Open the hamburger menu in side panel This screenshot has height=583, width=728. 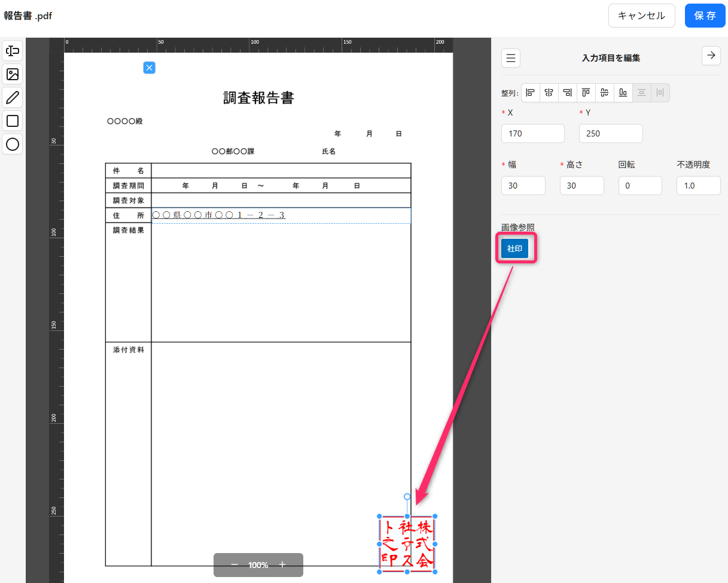511,58
